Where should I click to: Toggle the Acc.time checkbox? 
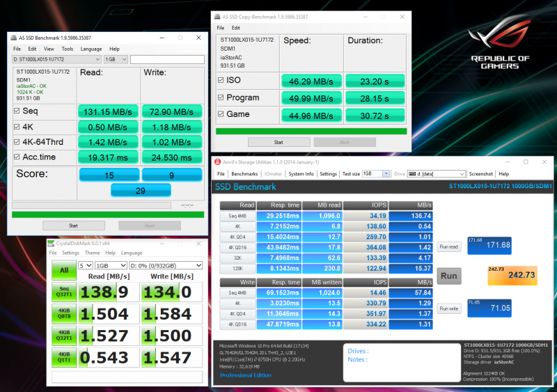tap(17, 157)
